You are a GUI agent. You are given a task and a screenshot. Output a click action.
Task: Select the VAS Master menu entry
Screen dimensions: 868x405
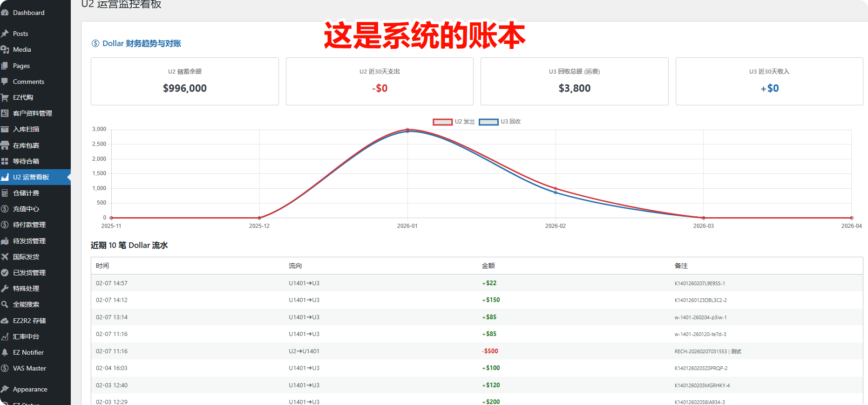[29, 368]
